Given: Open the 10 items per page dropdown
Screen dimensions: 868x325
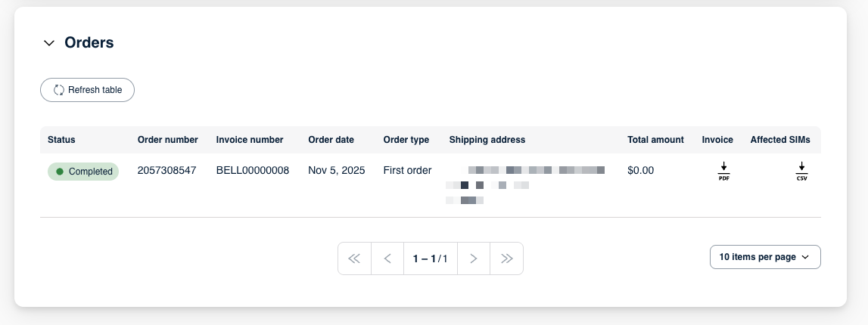Looking at the screenshot, I should click(x=765, y=257).
